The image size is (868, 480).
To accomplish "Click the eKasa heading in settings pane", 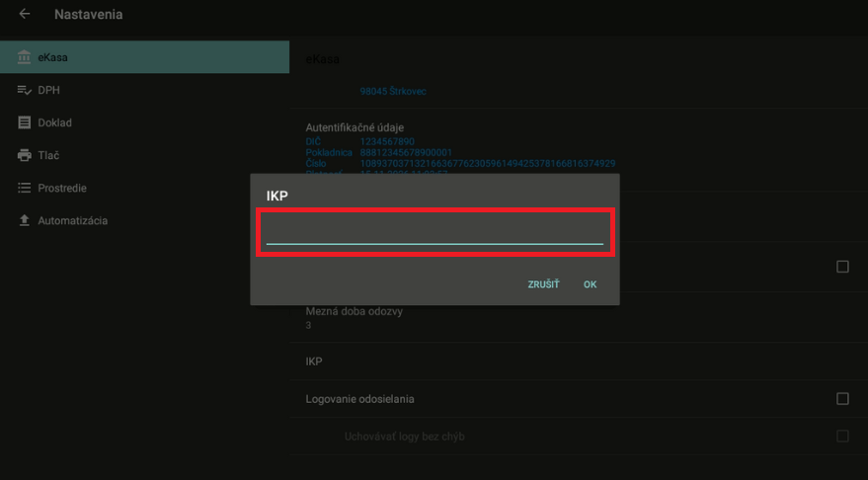I will coord(322,59).
